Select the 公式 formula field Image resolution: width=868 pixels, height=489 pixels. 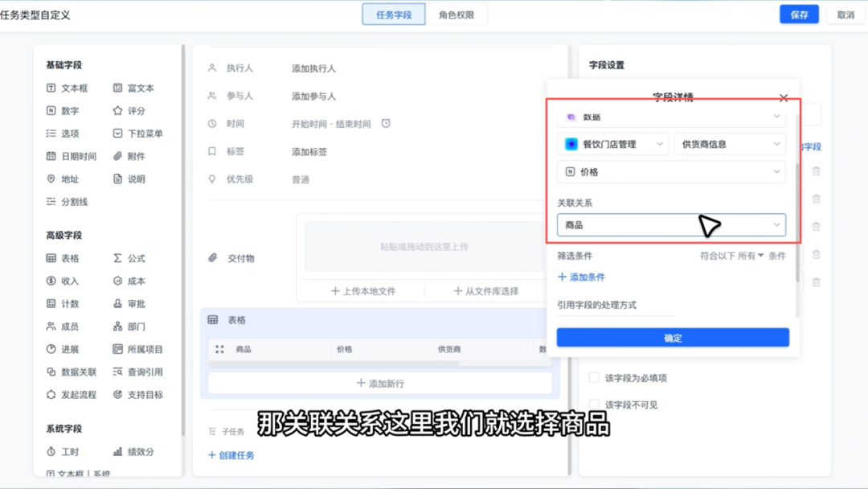tap(129, 258)
